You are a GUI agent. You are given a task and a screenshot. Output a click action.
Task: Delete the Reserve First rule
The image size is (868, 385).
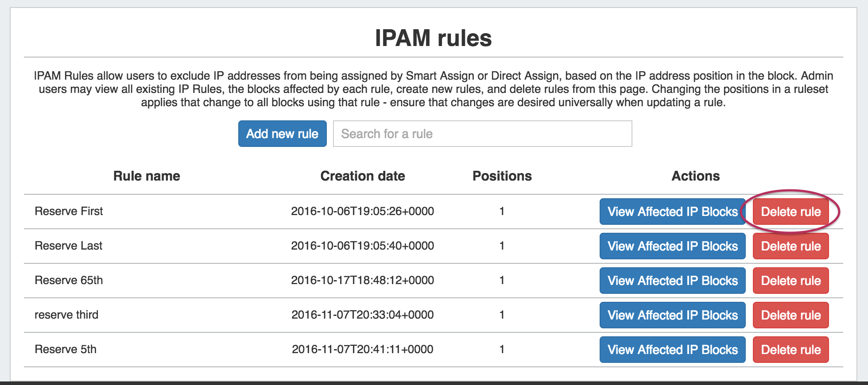(x=790, y=212)
